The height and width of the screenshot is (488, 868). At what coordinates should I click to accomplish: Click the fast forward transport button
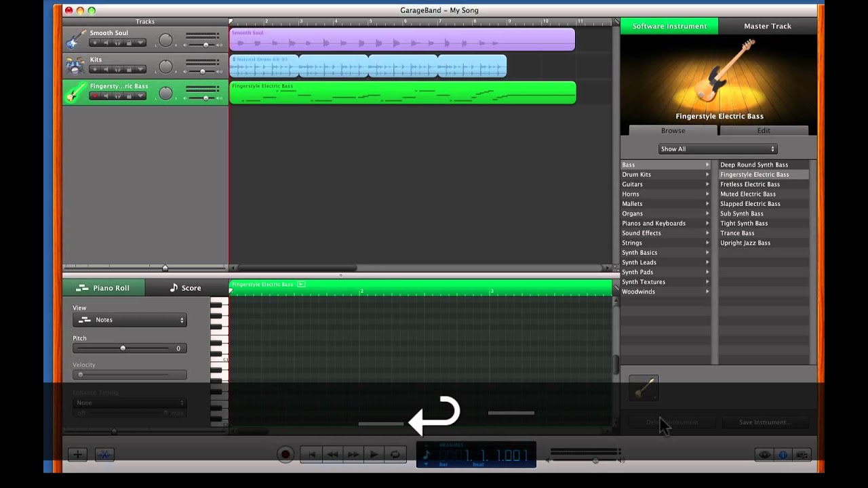tap(353, 455)
